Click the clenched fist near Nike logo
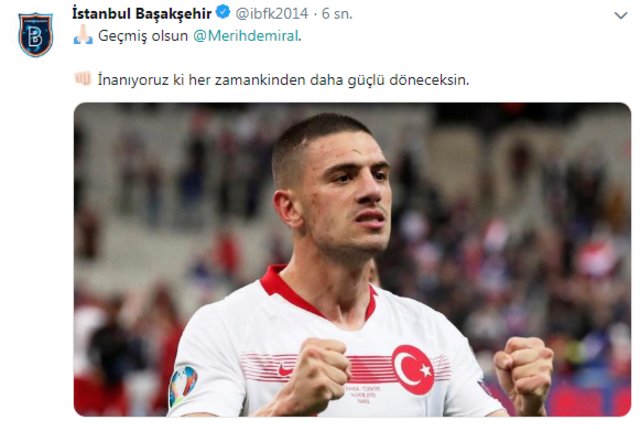Image resolution: width=640 pixels, height=431 pixels. (320, 371)
